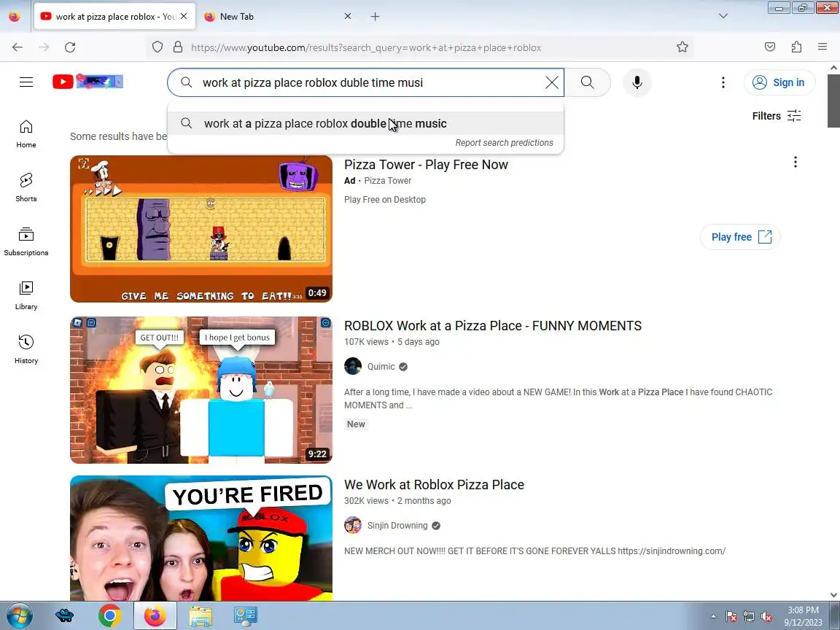Click the Play free button

tap(740, 237)
